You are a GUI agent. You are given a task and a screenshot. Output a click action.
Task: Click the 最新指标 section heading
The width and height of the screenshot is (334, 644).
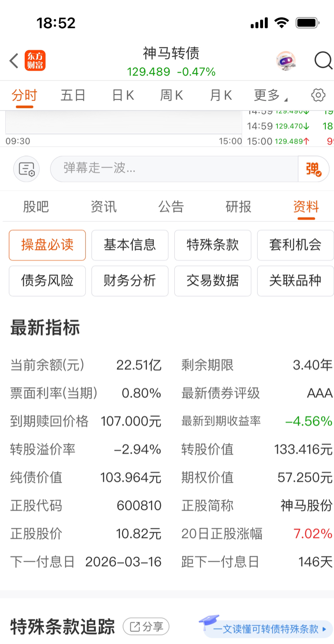tap(45, 327)
